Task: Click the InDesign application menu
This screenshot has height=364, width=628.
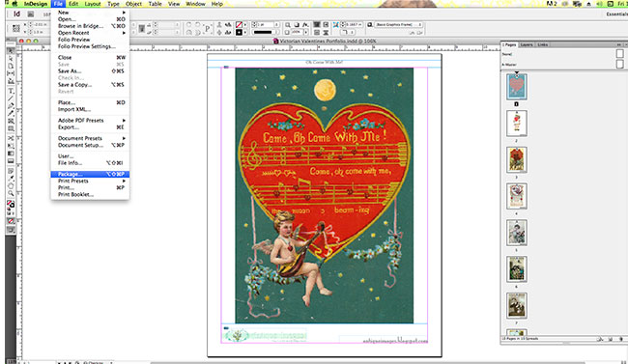Action: 35,4
